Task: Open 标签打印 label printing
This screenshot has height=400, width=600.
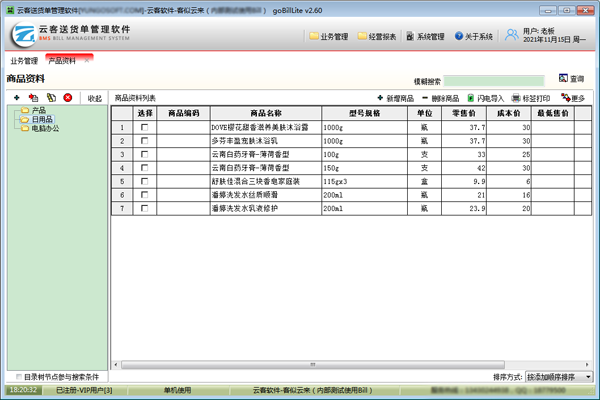Action: [531, 98]
